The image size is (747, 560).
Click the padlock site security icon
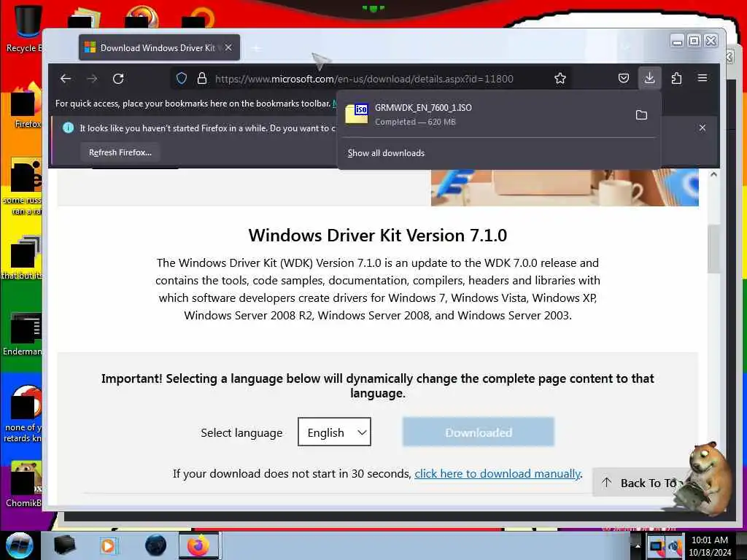click(202, 79)
